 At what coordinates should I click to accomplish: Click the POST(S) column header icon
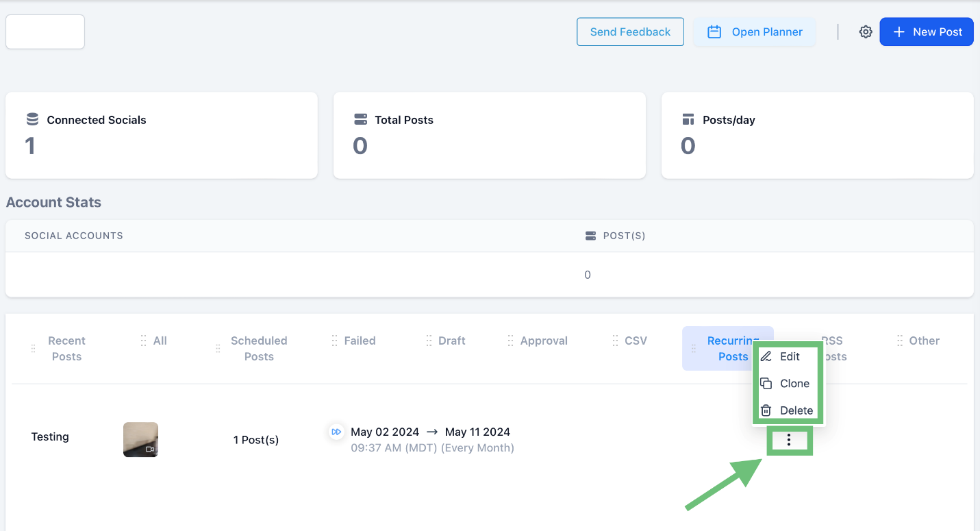coord(590,236)
